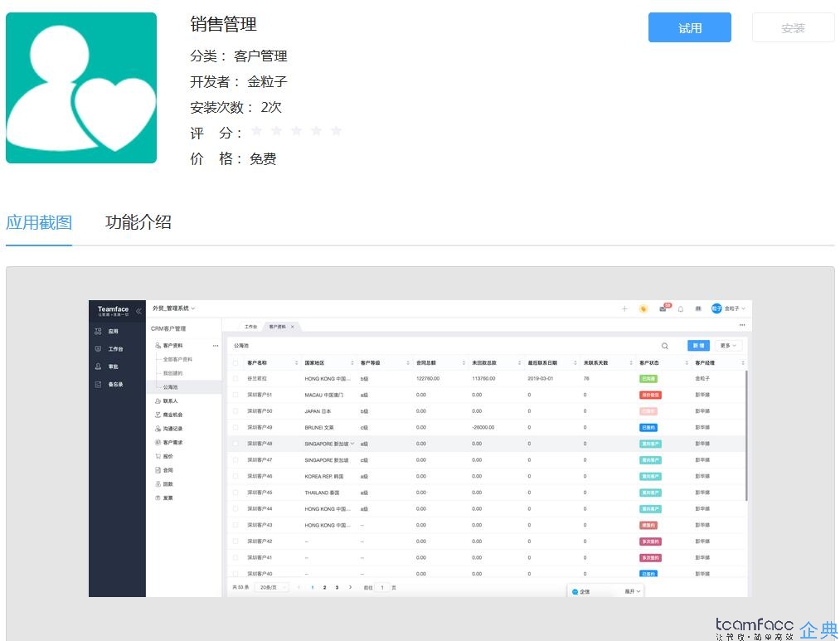
Task: Switch to the 功能介绍 tab
Action: [138, 221]
